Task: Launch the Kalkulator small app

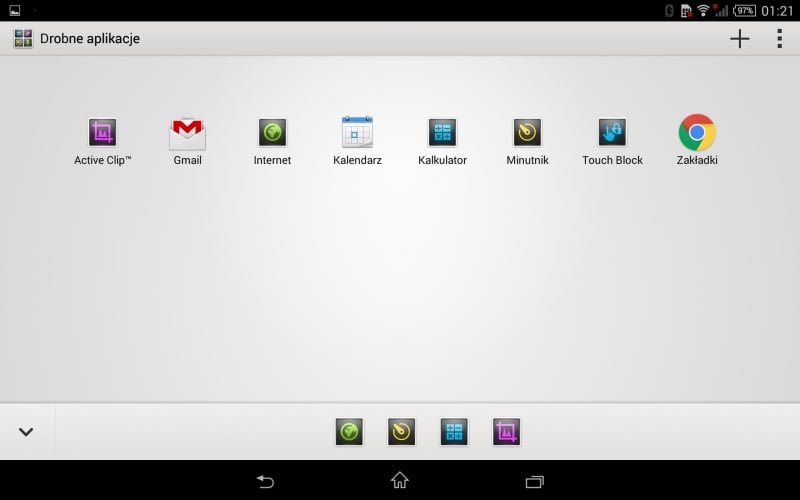Action: 442,140
